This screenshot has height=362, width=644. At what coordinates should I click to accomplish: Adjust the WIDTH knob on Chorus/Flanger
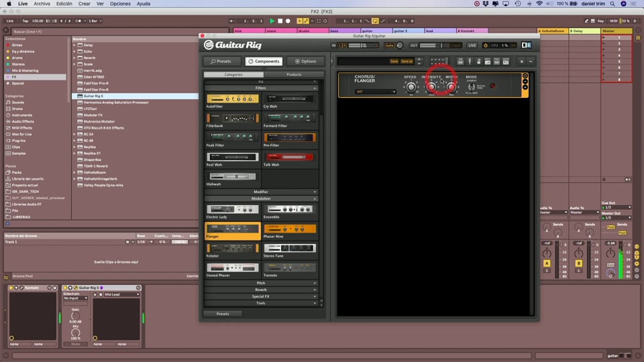tap(451, 86)
